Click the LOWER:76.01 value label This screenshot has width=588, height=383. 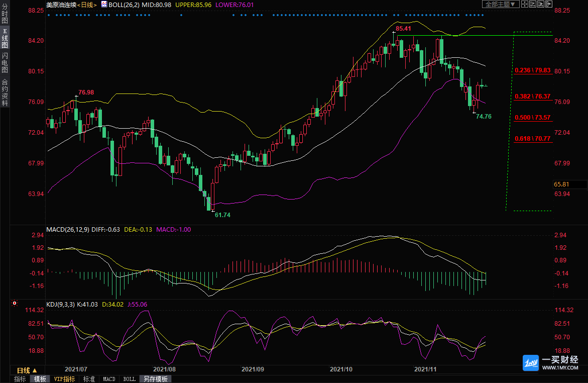234,5
